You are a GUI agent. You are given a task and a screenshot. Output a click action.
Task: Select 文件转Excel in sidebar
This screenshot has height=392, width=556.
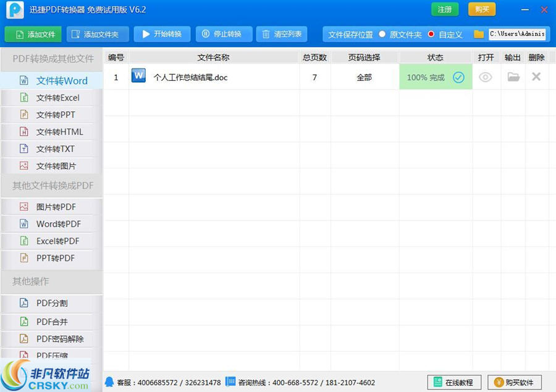52,98
